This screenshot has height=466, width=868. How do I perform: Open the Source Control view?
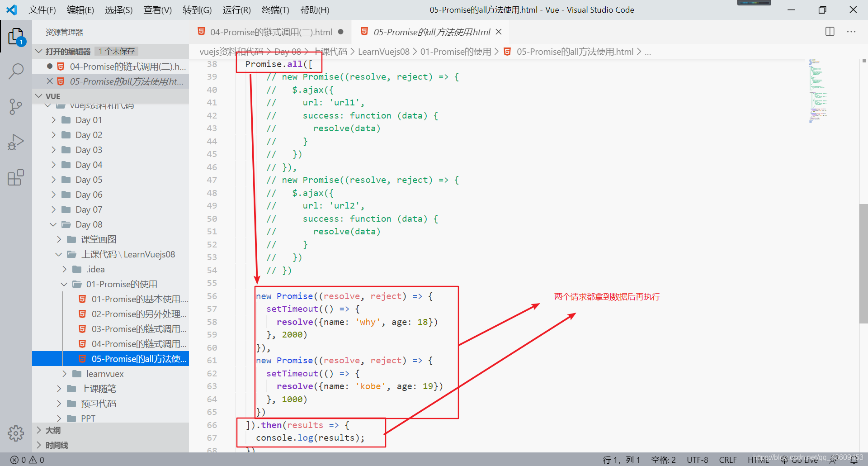pyautogui.click(x=16, y=107)
